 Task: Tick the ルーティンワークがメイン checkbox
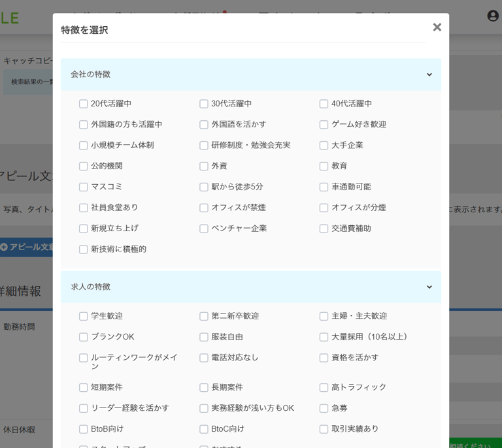pos(84,358)
